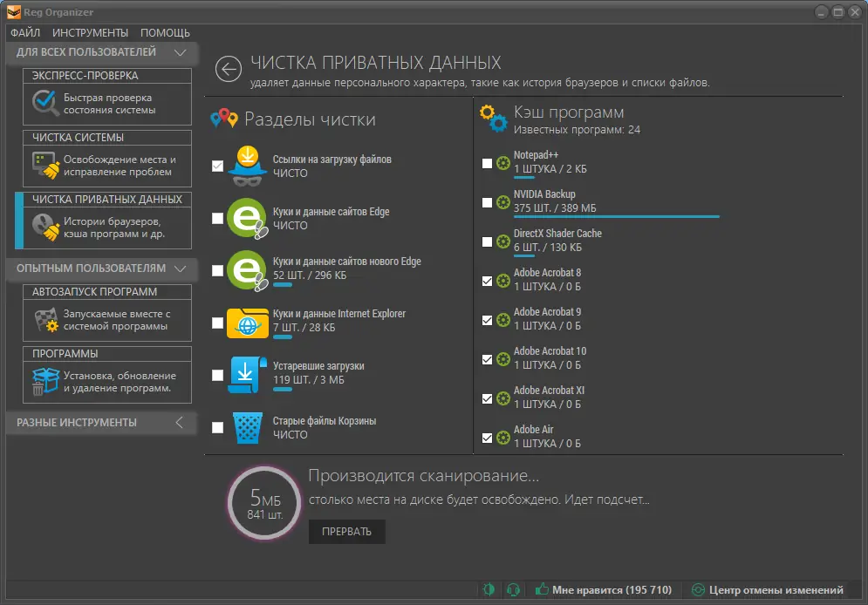Click the DirectX Shader Cache gear icon
This screenshot has height=605, width=868.
pyautogui.click(x=502, y=241)
